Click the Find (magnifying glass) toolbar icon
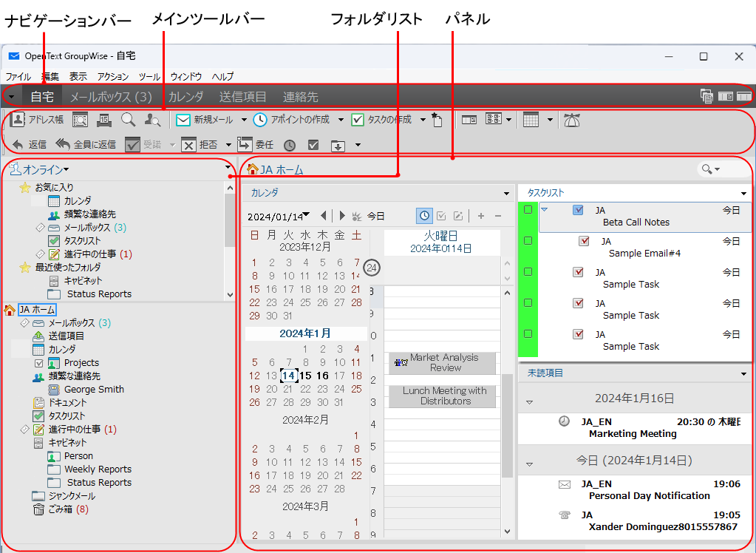 pos(129,120)
